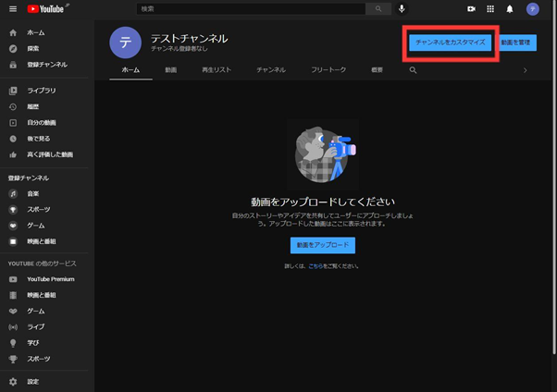557x392 pixels.
Task: Click the page vertical scrollbar
Action: pos(554,178)
